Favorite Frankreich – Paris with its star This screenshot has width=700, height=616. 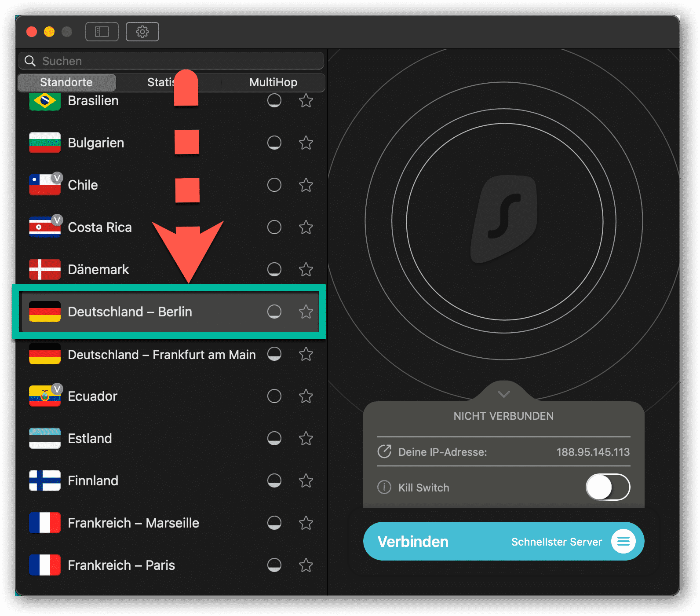[x=306, y=565]
